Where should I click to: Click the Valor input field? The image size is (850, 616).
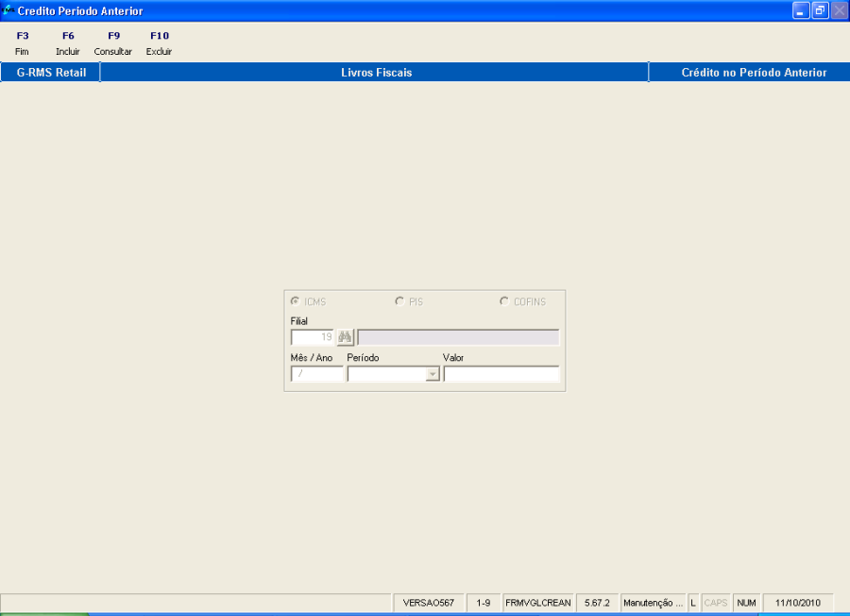coord(501,373)
